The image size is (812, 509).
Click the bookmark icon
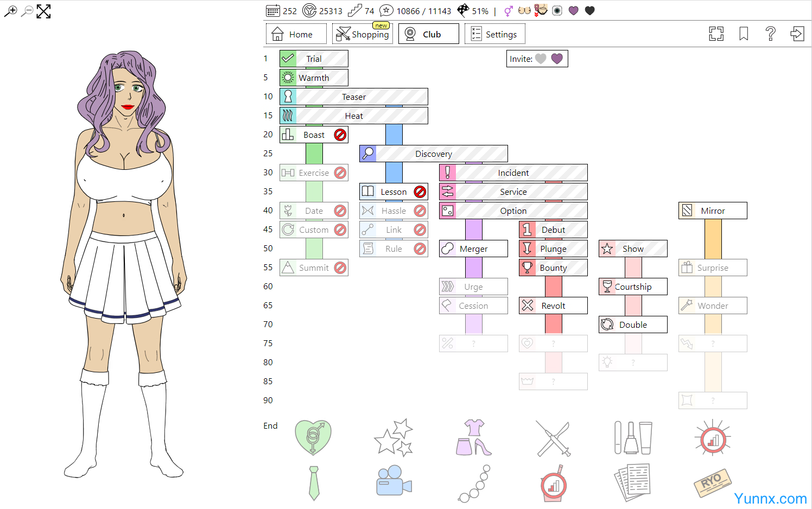744,34
